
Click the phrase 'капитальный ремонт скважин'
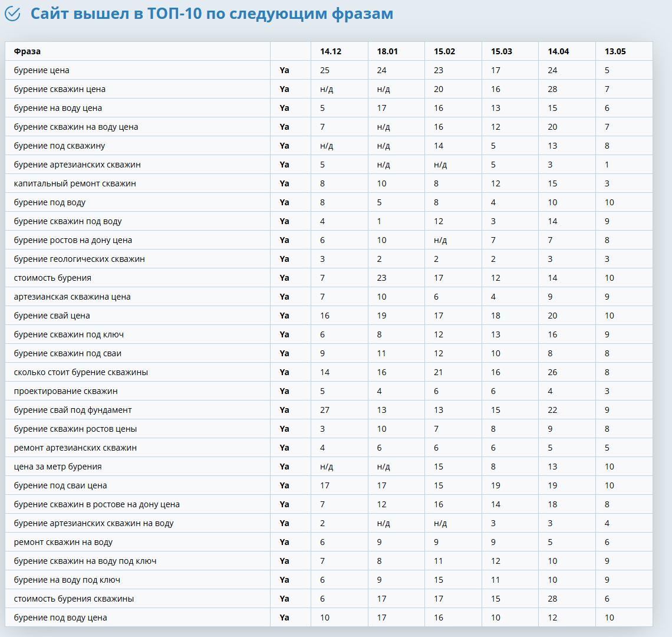coord(75,183)
